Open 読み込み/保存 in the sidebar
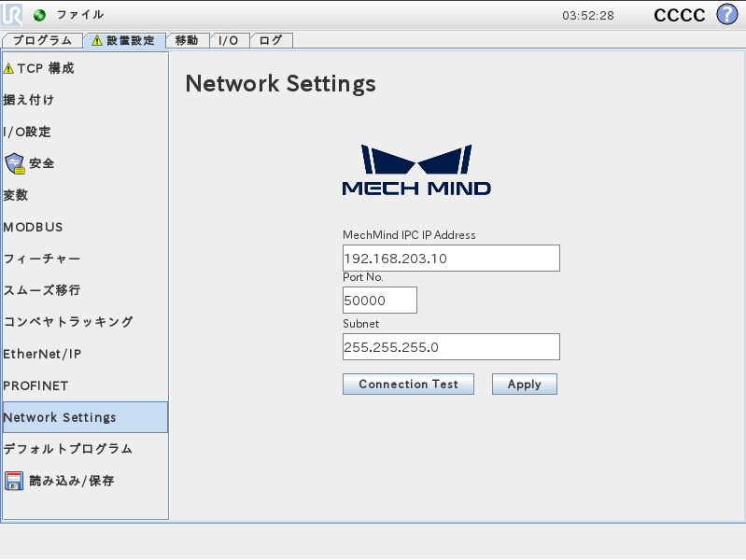Screen dimensions: 746x560 click(85, 481)
